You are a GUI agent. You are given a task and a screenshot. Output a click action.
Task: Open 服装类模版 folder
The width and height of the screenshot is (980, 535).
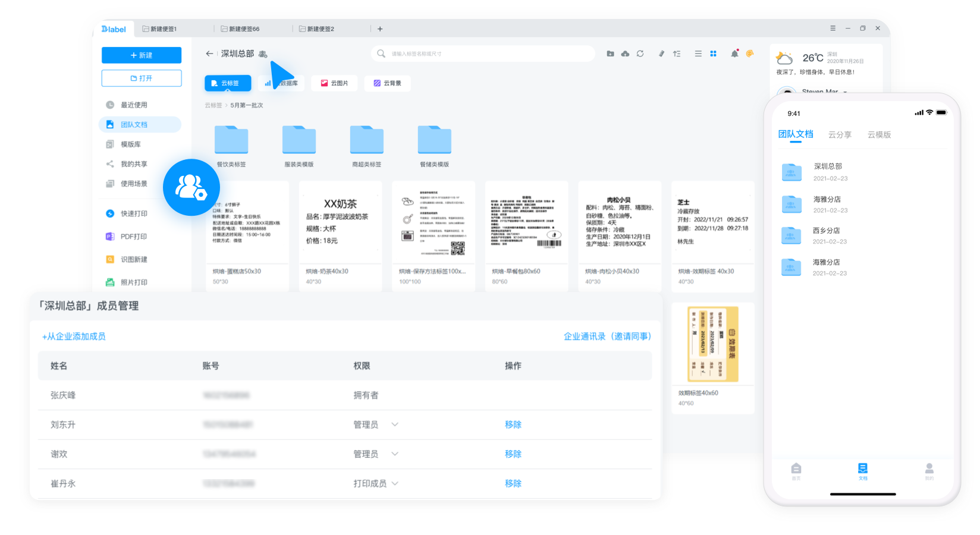point(299,146)
